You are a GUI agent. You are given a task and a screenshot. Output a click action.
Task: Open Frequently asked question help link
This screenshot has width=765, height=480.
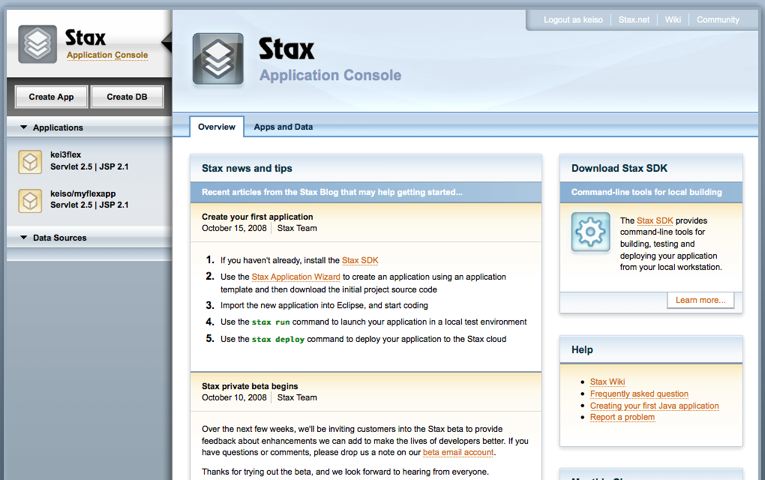point(639,394)
